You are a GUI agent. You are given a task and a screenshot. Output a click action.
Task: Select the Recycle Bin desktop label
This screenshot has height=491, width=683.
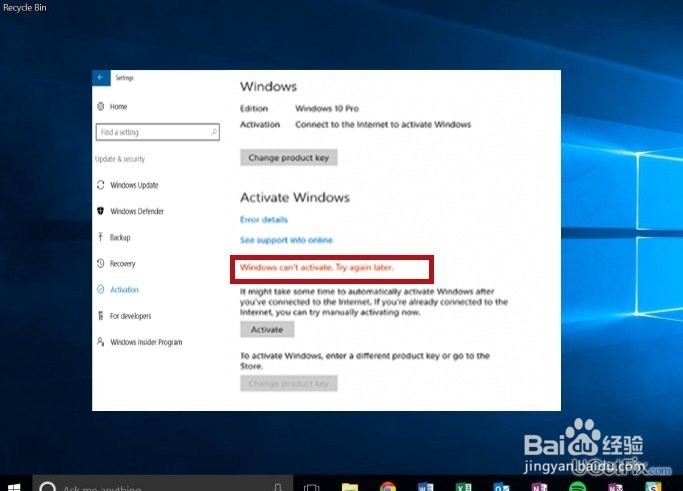24,7
